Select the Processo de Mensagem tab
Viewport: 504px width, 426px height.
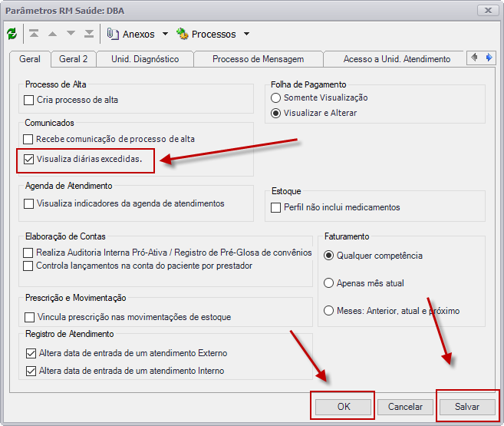pos(258,59)
